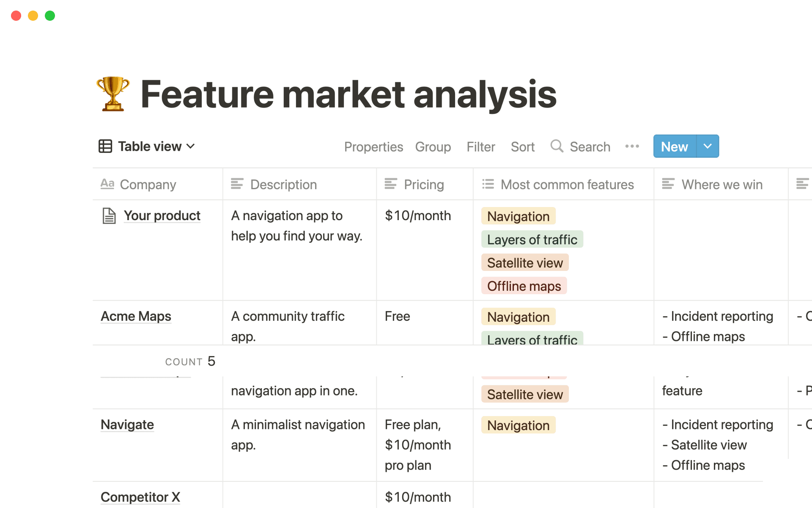
Task: Open the Properties menu
Action: (x=373, y=146)
